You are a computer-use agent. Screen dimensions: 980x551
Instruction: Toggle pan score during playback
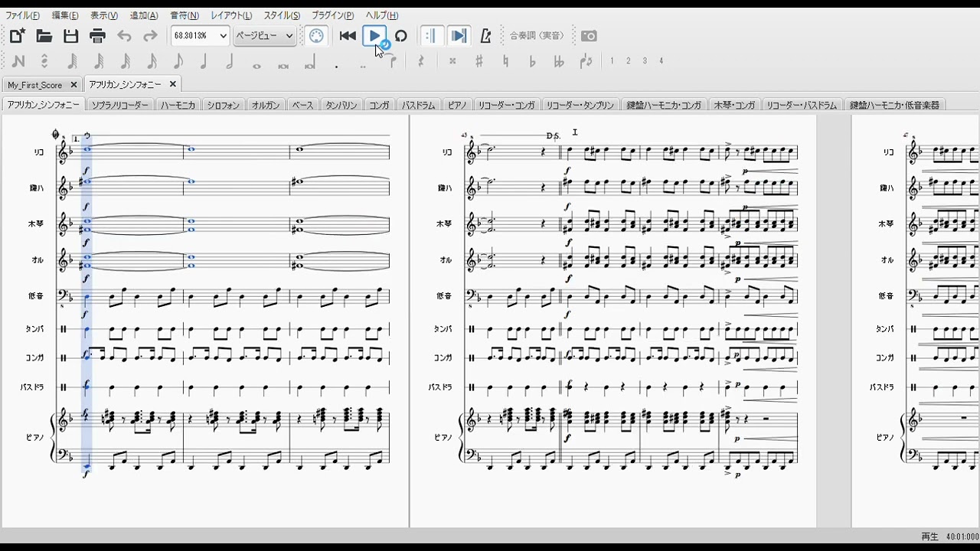pyautogui.click(x=458, y=36)
